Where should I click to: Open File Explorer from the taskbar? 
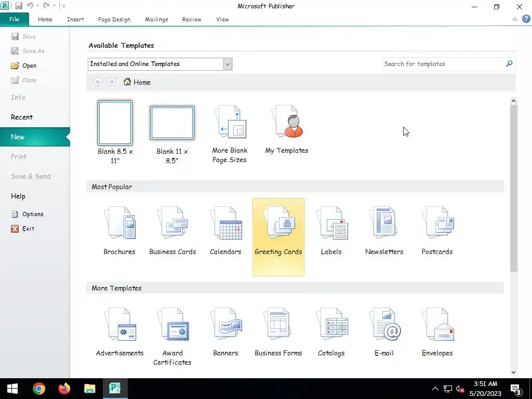tap(89, 389)
